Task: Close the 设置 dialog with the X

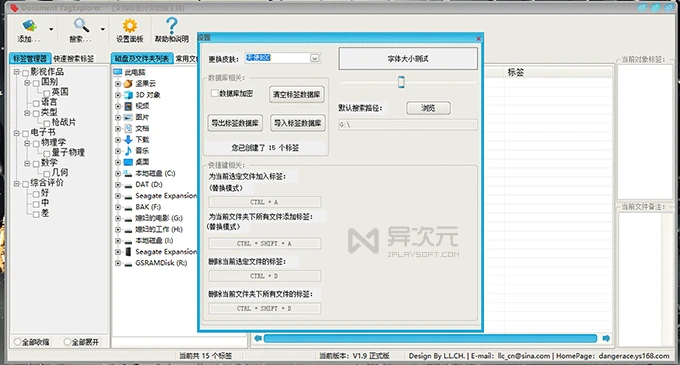Action: [x=478, y=38]
